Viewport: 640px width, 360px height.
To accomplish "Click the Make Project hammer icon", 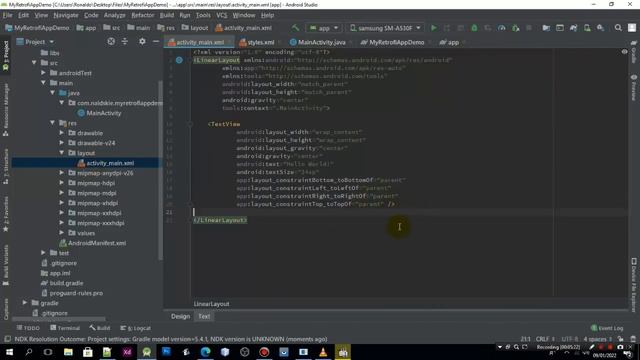I will click(295, 28).
